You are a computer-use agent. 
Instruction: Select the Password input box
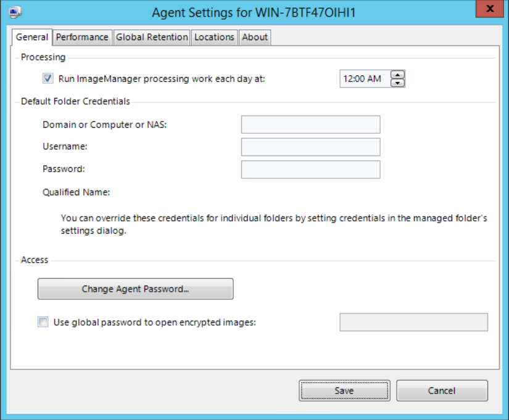coord(311,170)
